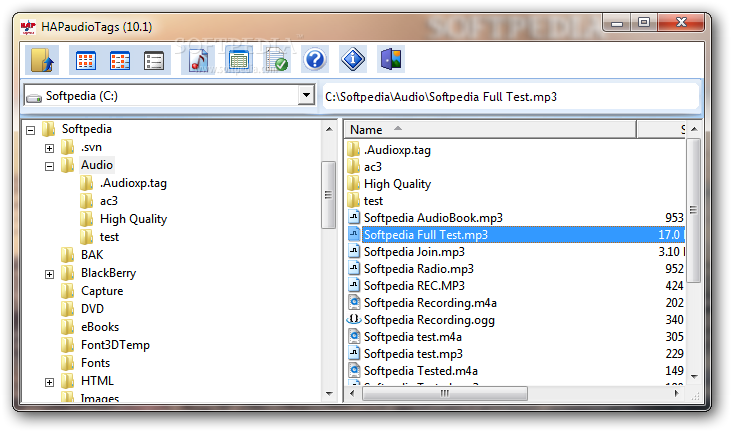The image size is (732, 432).
Task: Select the HTML folder
Action: (97, 381)
